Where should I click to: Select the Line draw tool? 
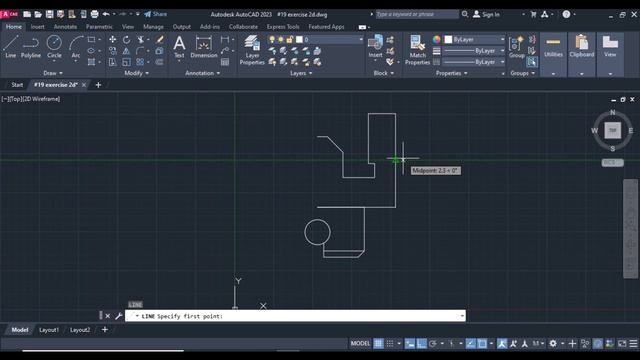coord(11,47)
